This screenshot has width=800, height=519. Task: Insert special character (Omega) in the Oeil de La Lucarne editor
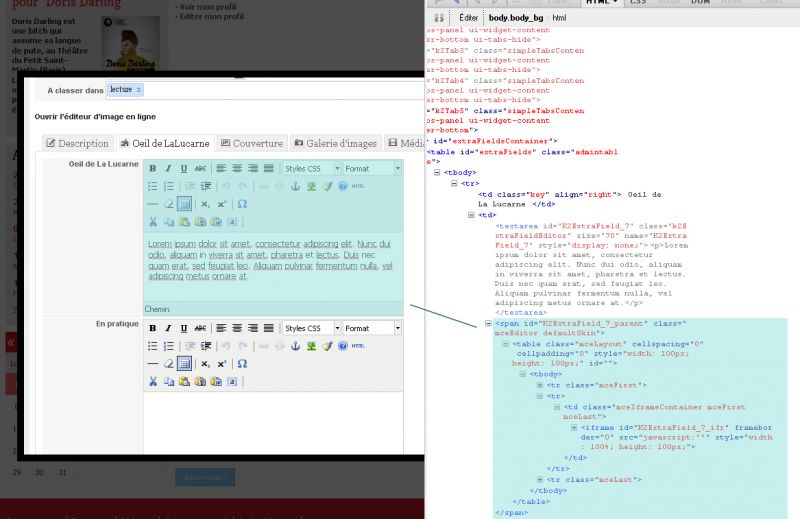242,204
